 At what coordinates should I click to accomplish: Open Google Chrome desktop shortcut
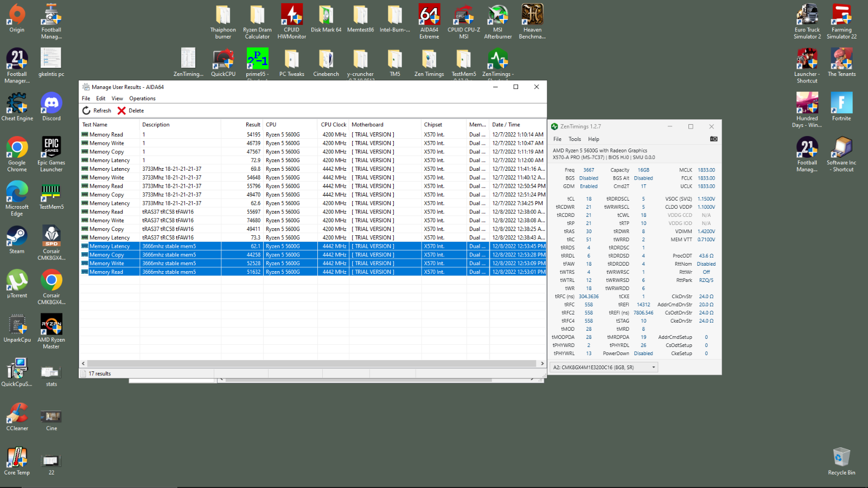click(x=17, y=155)
